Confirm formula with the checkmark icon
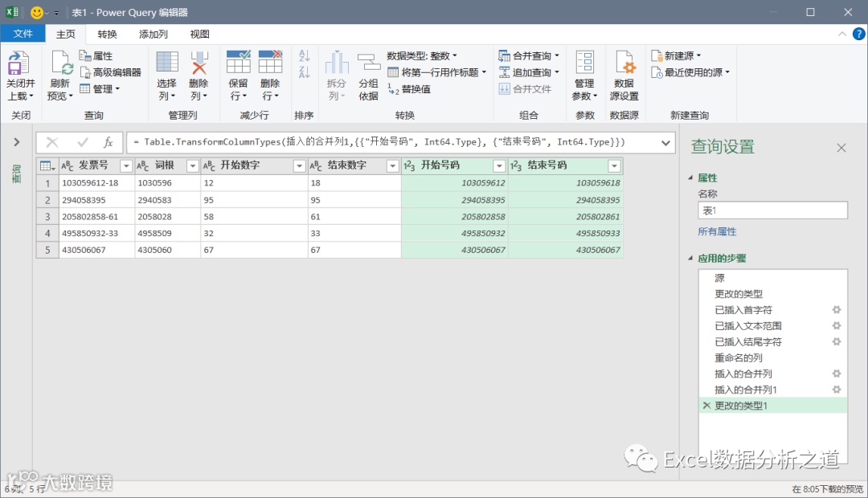Image resolution: width=868 pixels, height=498 pixels. pyautogui.click(x=83, y=143)
